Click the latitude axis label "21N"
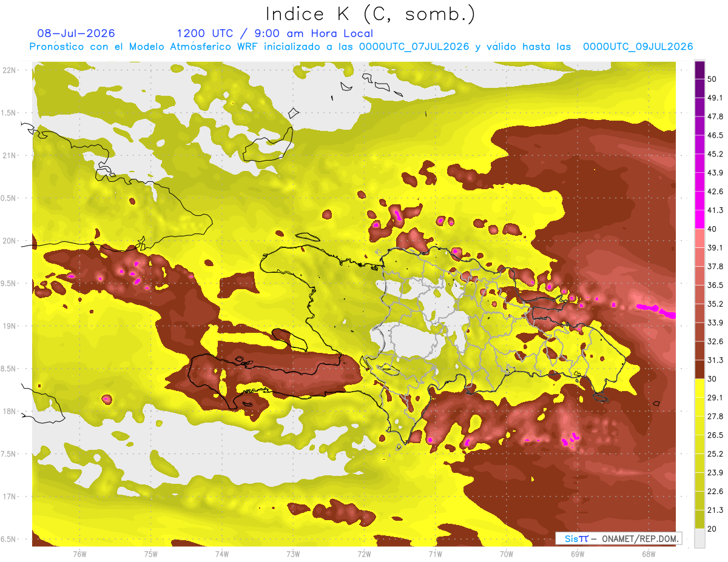 tap(10, 155)
